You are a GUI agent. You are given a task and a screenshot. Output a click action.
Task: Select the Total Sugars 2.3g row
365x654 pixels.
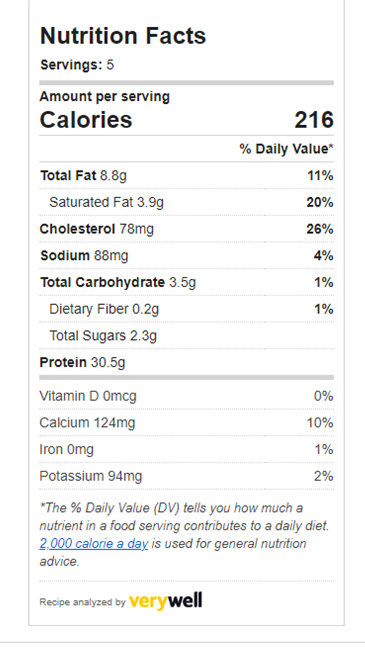186,336
